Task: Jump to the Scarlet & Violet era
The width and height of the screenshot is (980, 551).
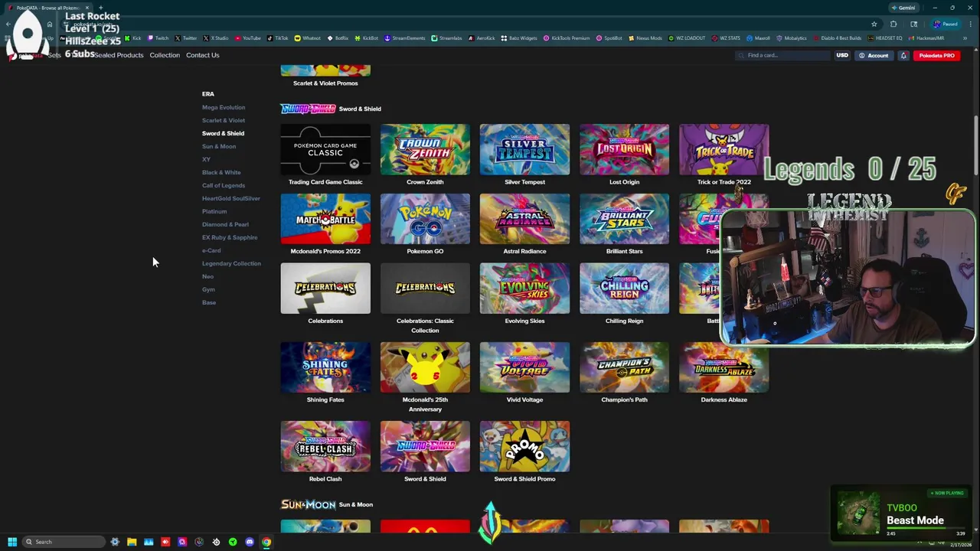Action: 224,120
